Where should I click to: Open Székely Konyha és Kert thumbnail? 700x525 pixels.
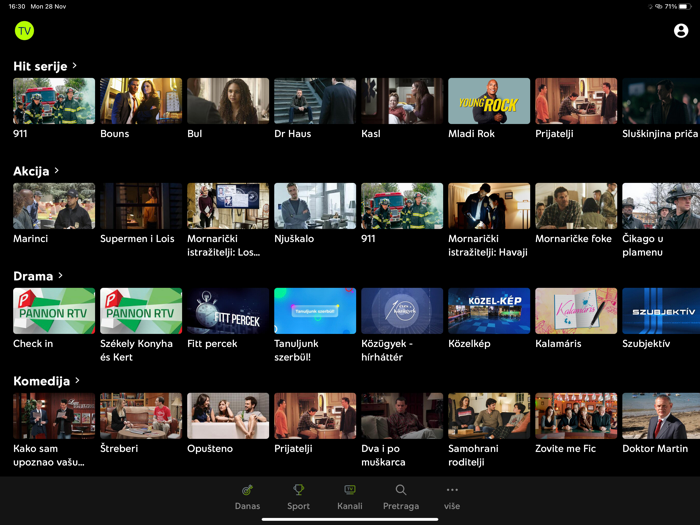[x=141, y=311]
